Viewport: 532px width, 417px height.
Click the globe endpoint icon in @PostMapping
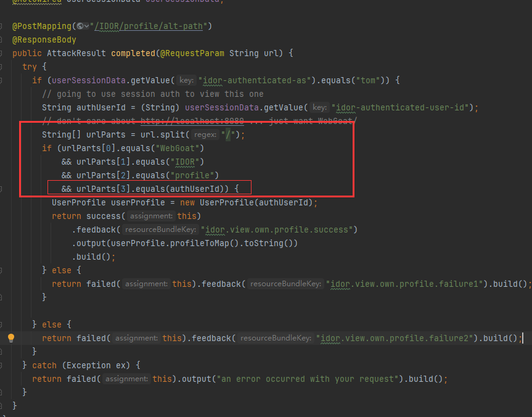80,26
